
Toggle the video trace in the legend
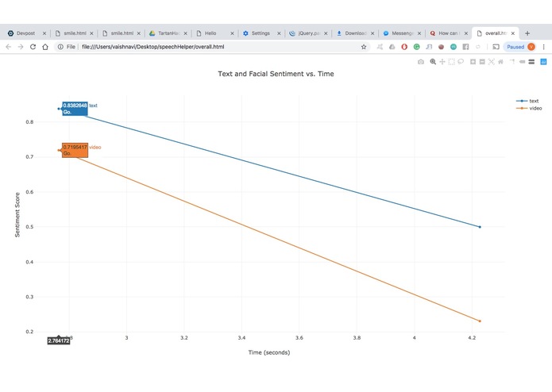(529, 108)
